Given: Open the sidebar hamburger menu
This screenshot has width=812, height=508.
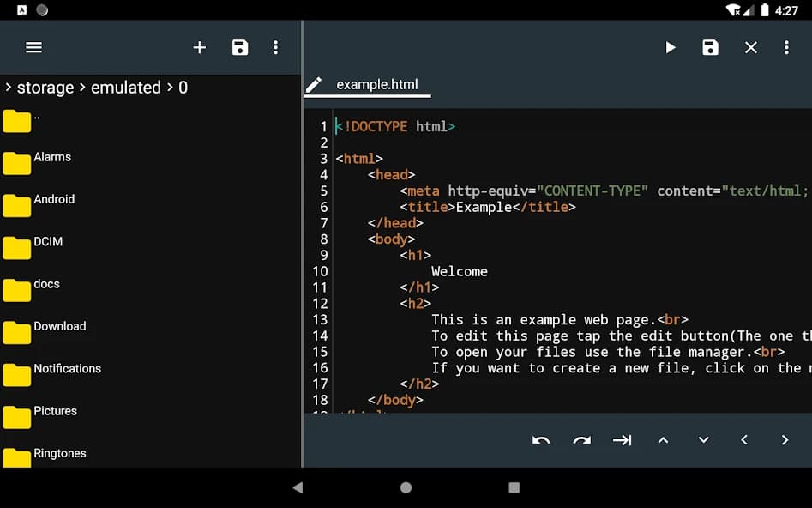Looking at the screenshot, I should (x=33, y=47).
